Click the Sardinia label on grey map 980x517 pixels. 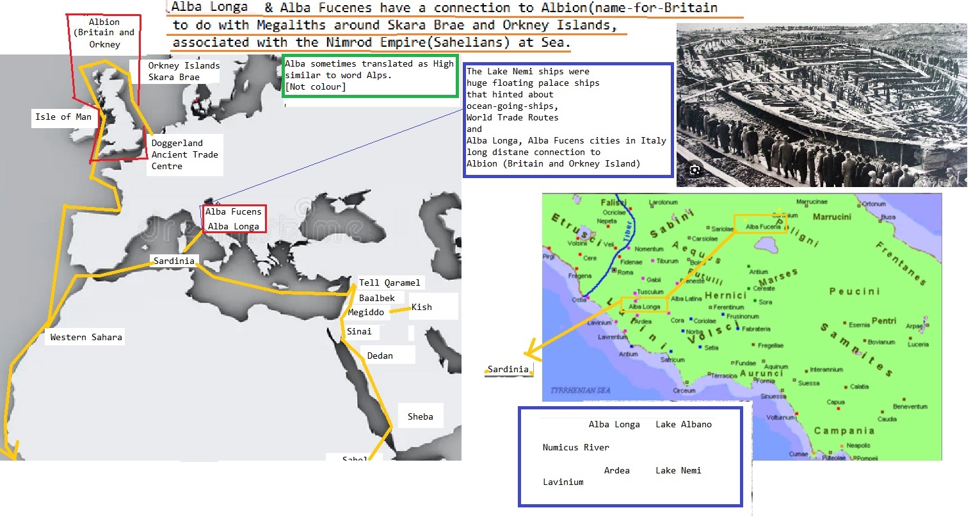[173, 261]
